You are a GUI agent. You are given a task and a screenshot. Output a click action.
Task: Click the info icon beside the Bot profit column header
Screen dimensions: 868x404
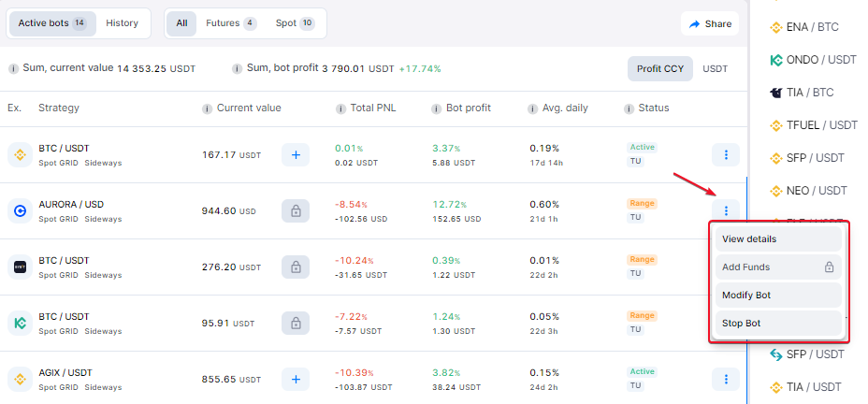coord(437,108)
